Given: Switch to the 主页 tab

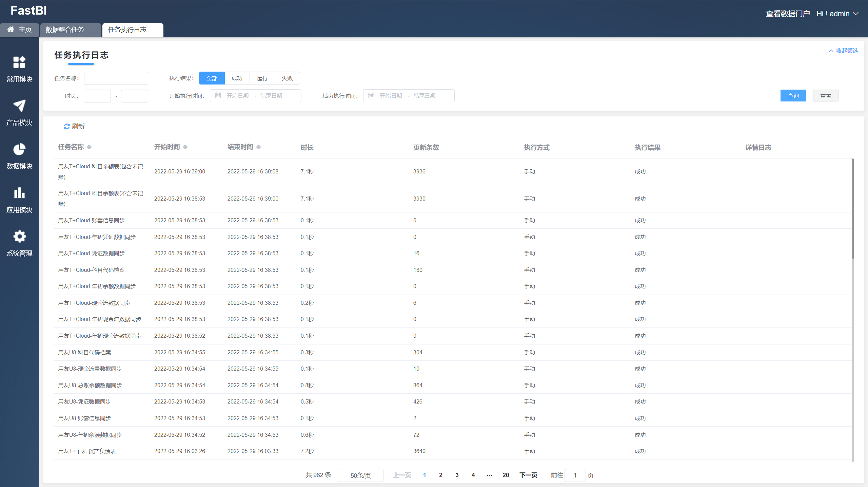Looking at the screenshot, I should click(x=20, y=30).
